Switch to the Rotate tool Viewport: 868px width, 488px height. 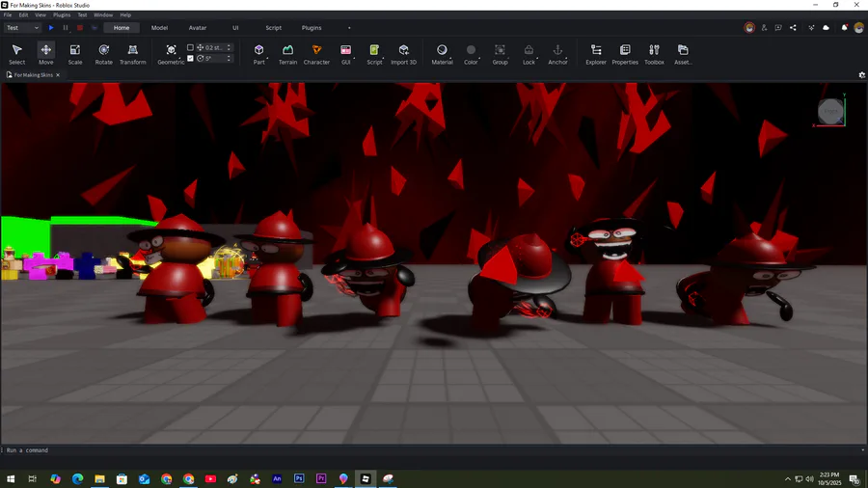103,54
